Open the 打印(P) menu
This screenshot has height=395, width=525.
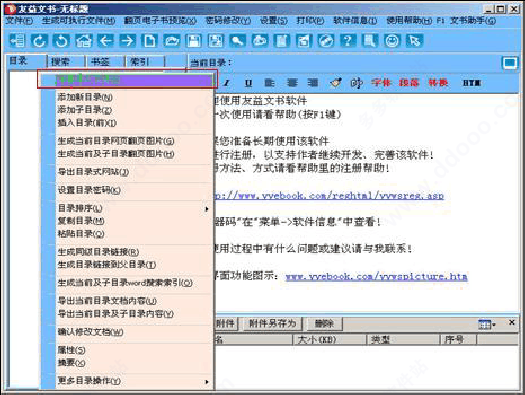pos(310,21)
